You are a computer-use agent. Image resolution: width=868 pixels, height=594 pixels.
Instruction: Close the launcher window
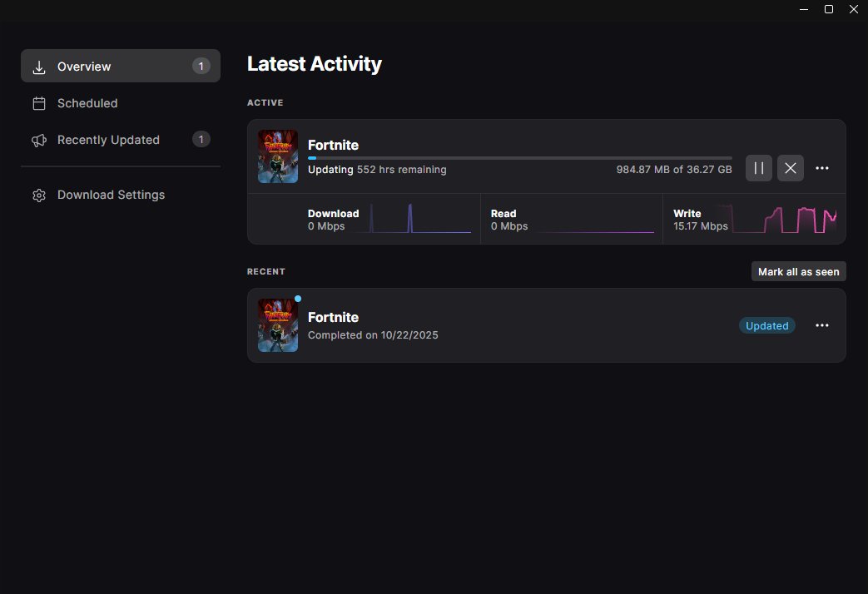pyautogui.click(x=854, y=9)
